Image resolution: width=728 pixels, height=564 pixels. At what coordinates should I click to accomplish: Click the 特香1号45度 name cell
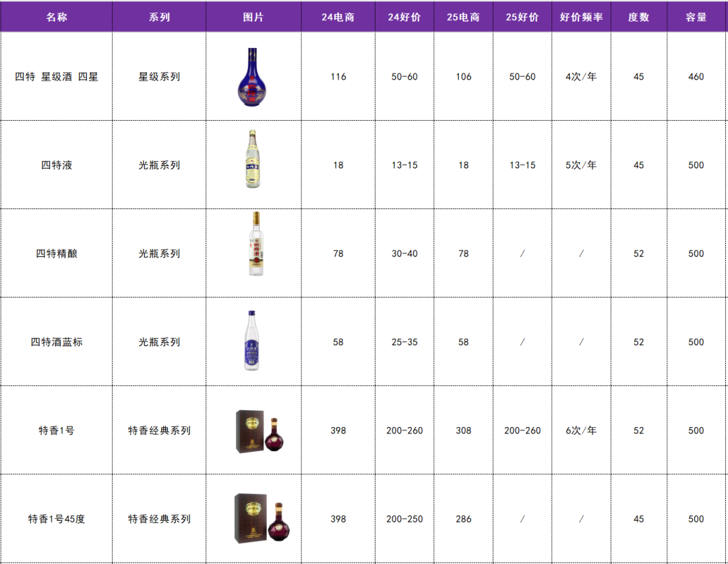57,519
